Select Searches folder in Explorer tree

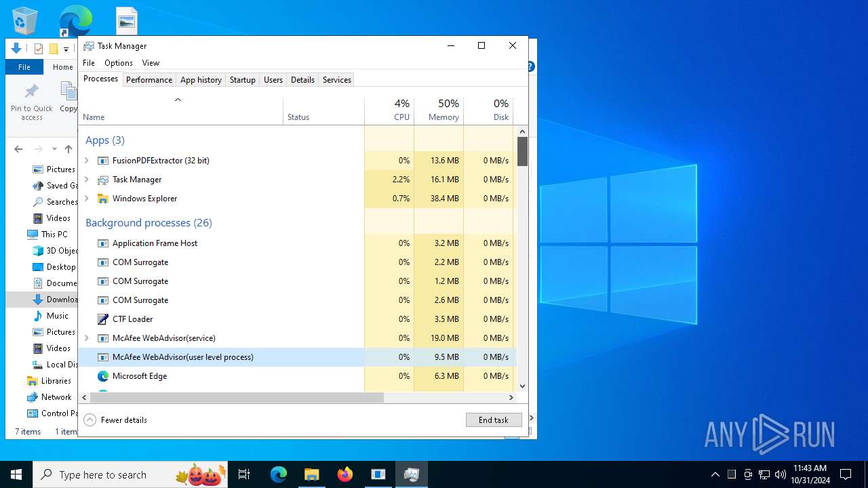62,202
